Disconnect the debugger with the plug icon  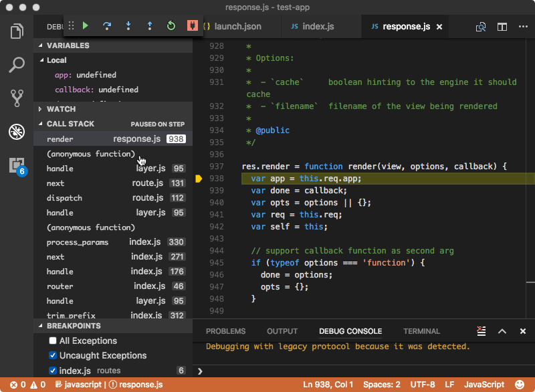coord(193,25)
